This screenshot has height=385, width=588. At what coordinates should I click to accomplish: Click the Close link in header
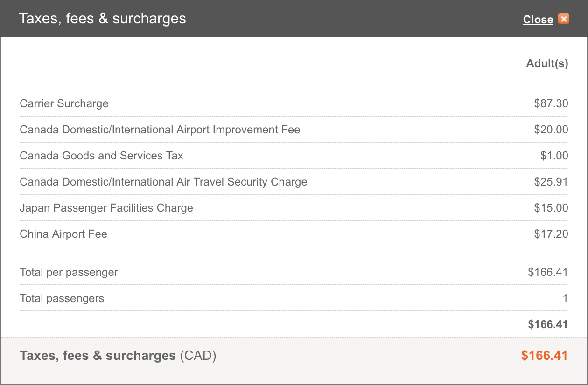click(x=538, y=20)
